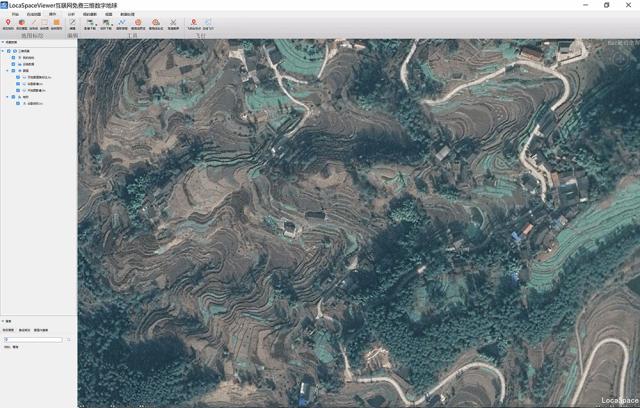Click the red placemark pin tool in toolbar

8,22
